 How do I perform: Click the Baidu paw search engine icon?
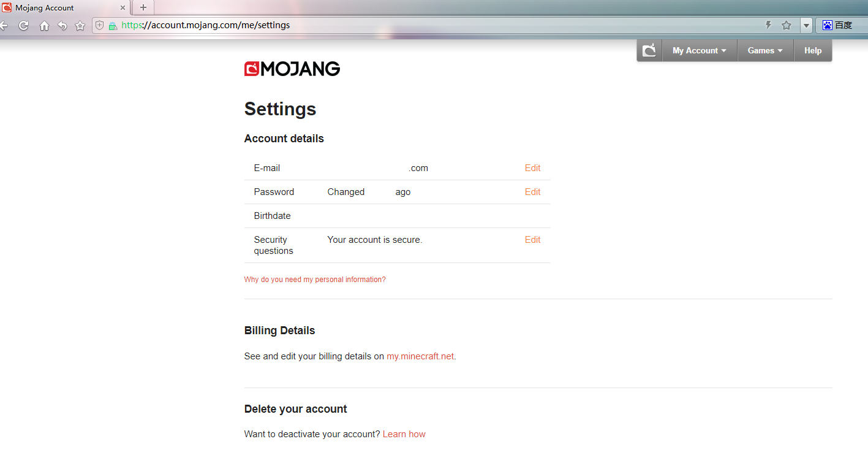[x=828, y=25]
